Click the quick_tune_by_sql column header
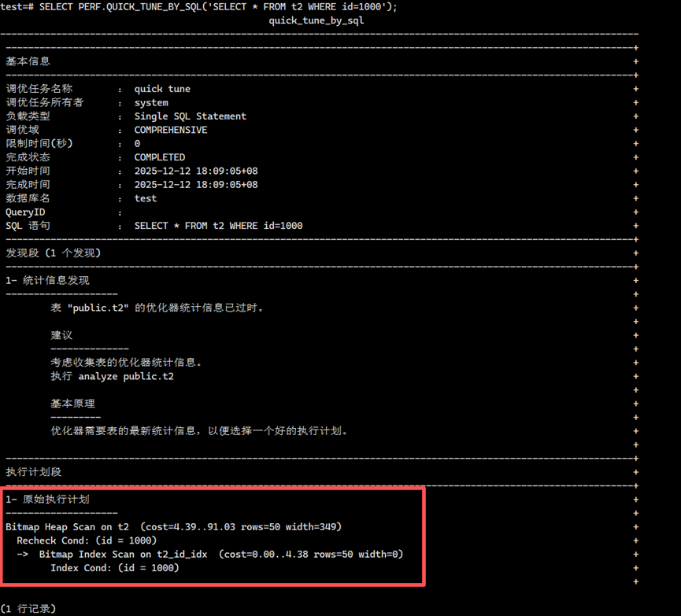Image resolution: width=681 pixels, height=616 pixels. 316,20
